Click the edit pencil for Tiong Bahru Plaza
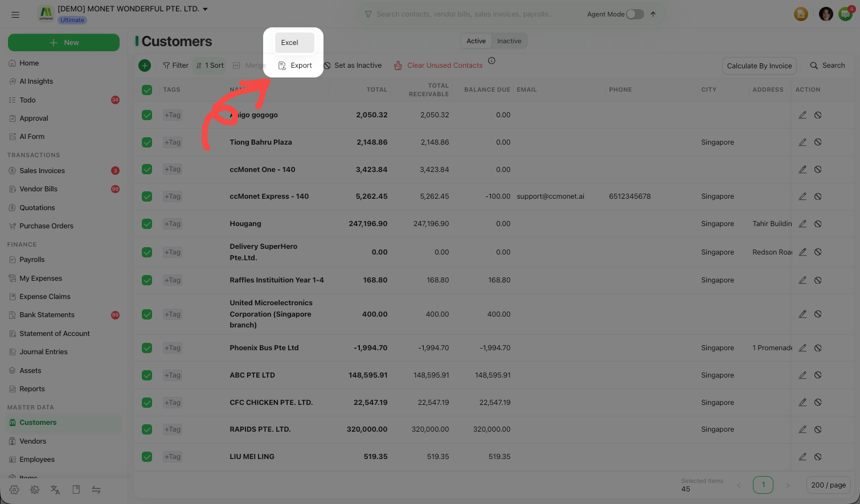 tap(802, 142)
